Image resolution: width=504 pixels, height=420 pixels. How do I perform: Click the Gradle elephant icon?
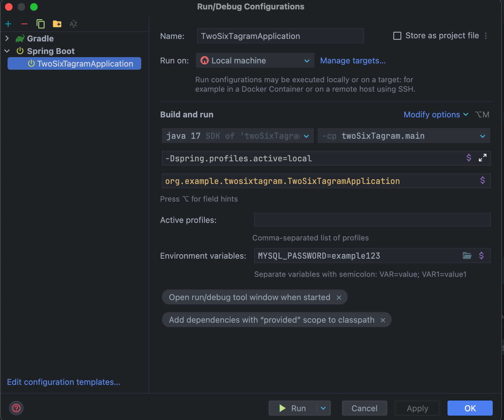point(20,38)
